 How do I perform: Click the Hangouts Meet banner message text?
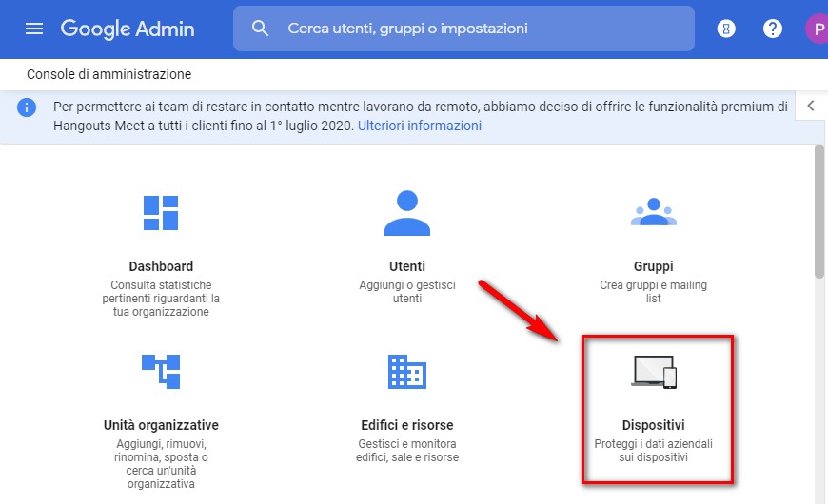(421, 116)
